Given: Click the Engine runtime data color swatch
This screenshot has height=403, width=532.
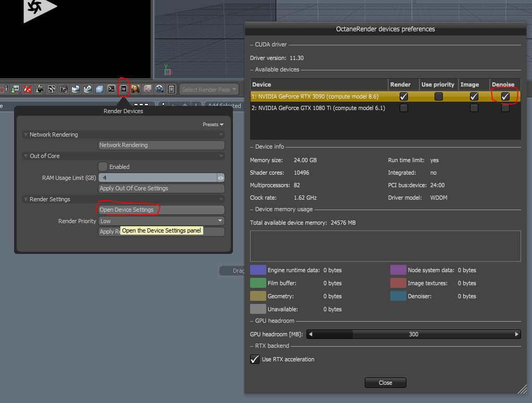Looking at the screenshot, I should pyautogui.click(x=258, y=270).
